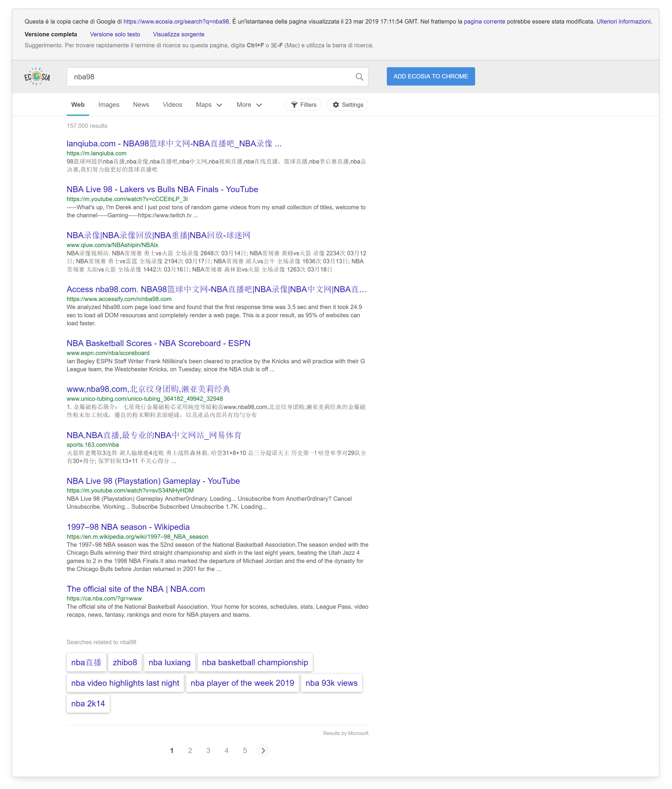
Task: Open the Filters button
Action: point(303,105)
